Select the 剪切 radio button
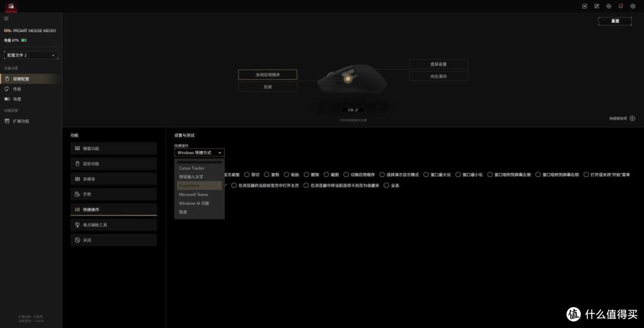Viewport: 644px width, 328px height. [246, 175]
